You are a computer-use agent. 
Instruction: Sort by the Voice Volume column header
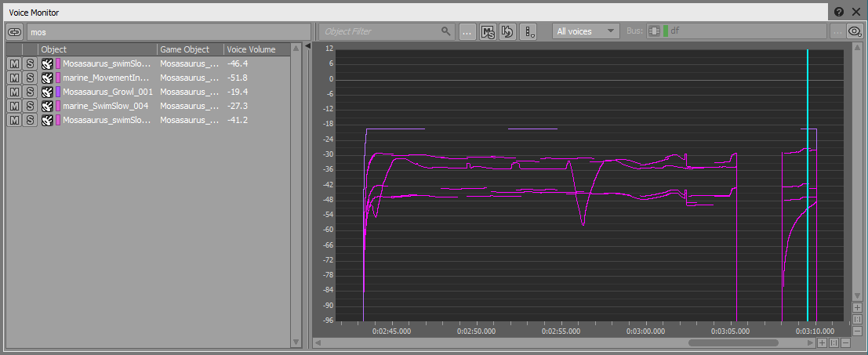click(257, 50)
